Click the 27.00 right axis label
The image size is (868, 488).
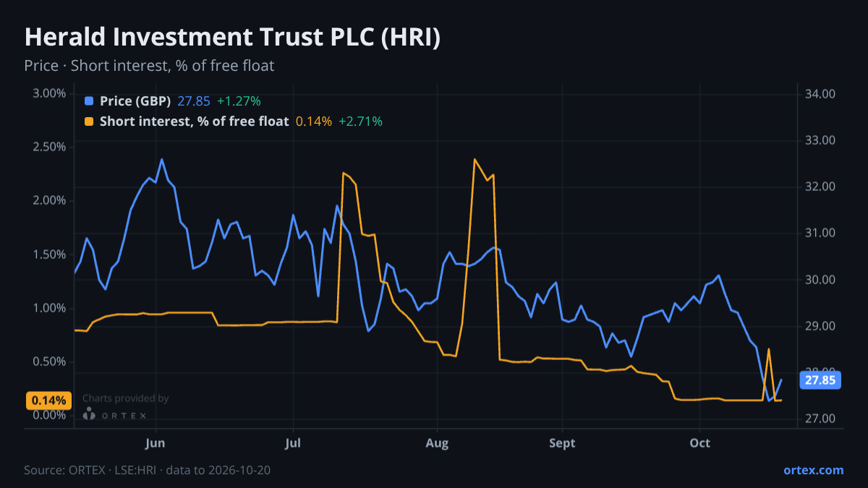pos(820,419)
